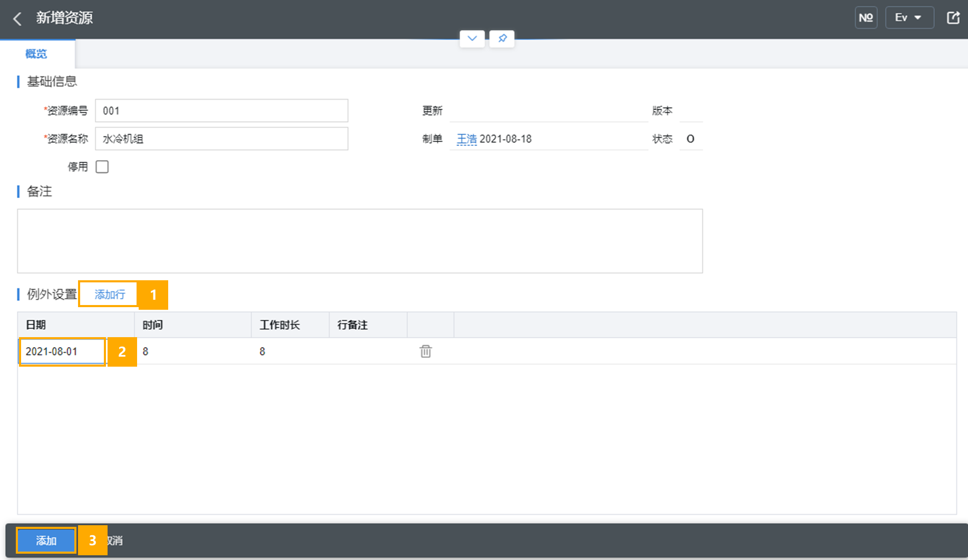Go back using the left arrow icon
This screenshot has width=968, height=560.
(x=17, y=19)
